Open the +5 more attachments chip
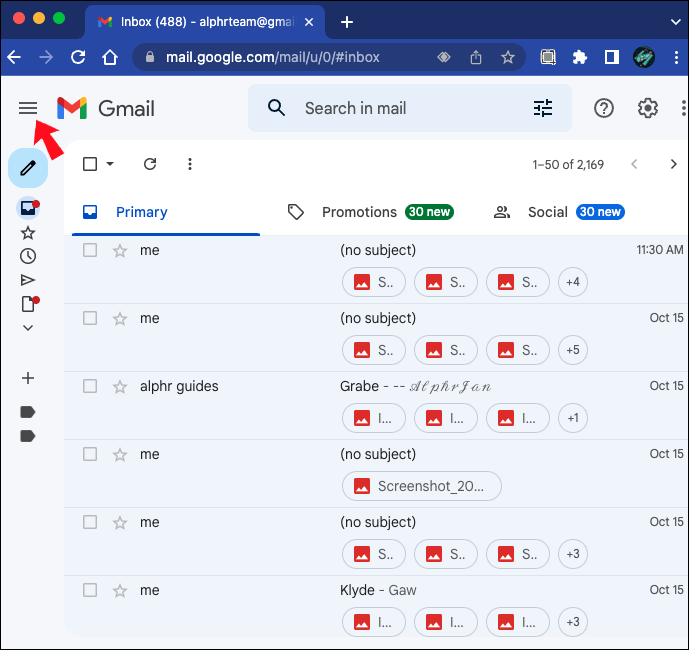 [573, 350]
